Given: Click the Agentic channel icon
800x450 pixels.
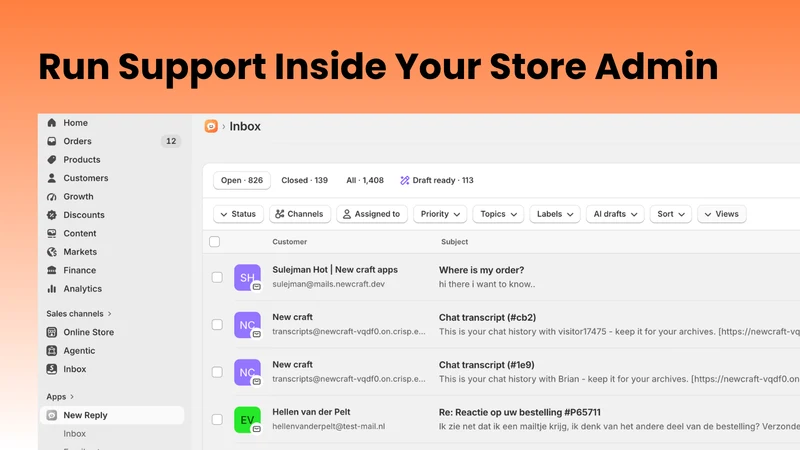Looking at the screenshot, I should 52,351.
